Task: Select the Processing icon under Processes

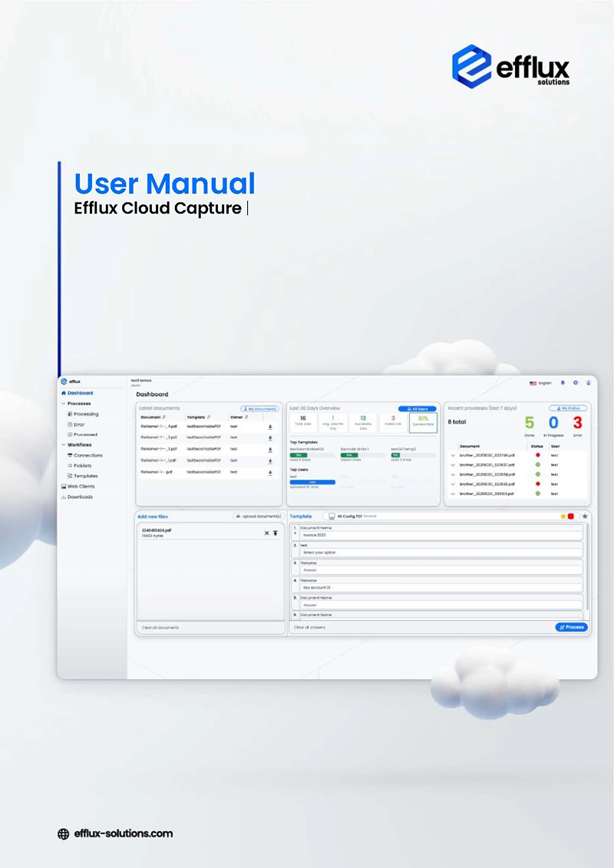Action: coord(69,414)
